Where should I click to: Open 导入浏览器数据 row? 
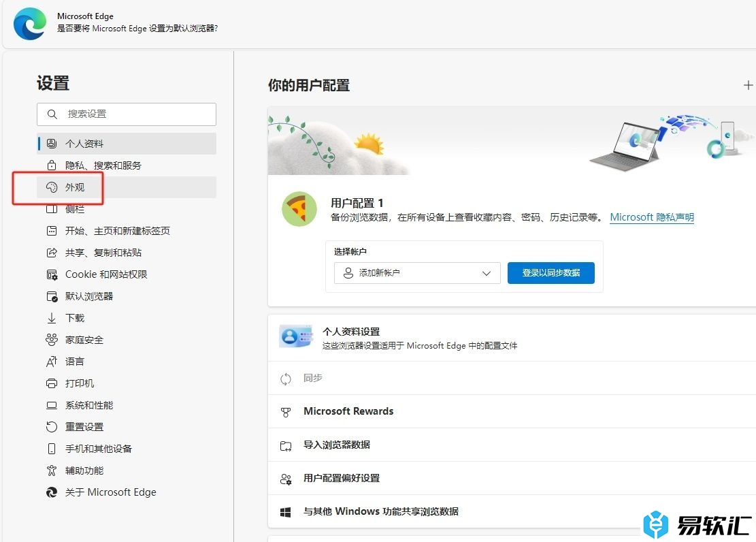coord(512,445)
